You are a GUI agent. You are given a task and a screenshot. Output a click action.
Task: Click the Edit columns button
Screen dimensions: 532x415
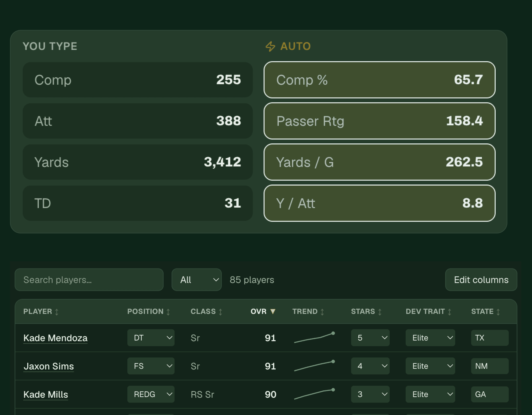point(481,280)
